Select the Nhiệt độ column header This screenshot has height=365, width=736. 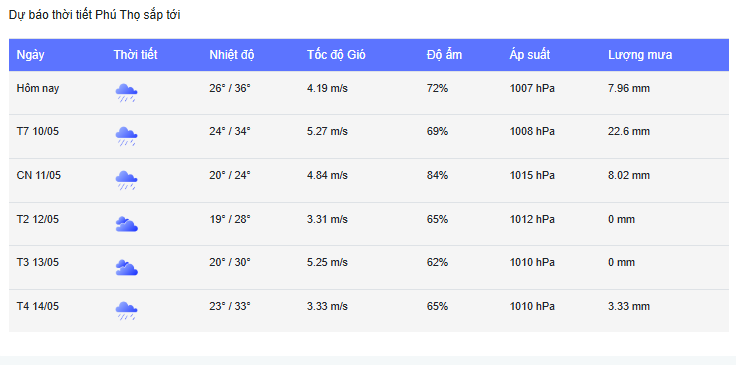click(x=231, y=55)
